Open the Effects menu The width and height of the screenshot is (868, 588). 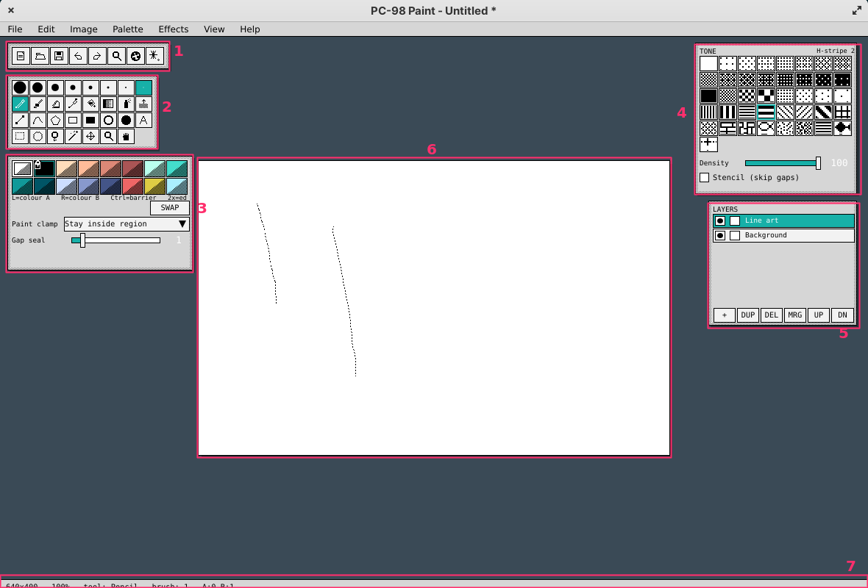(174, 29)
